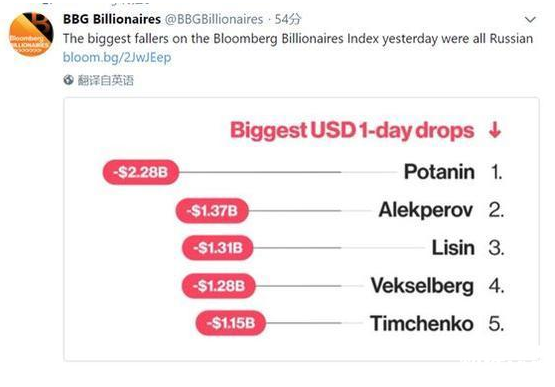555x387 pixels.
Task: Click the -$2.28B red badge
Action: tap(141, 172)
